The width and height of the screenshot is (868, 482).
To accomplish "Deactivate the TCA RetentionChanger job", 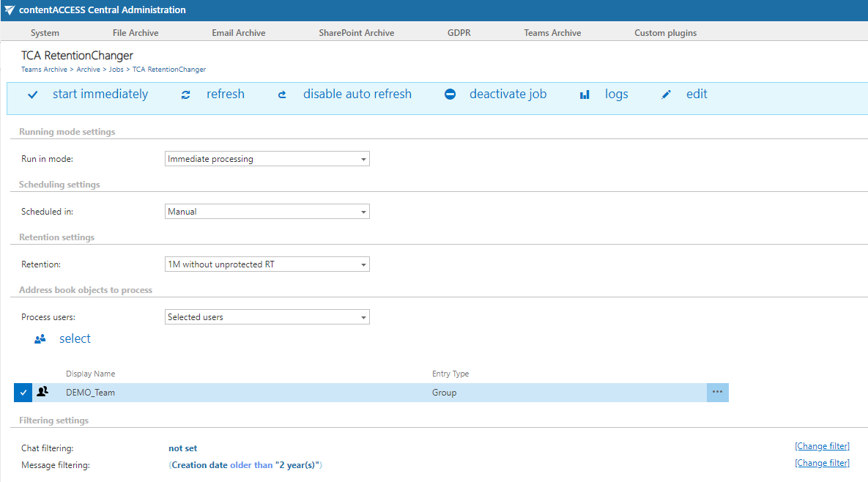I will tap(449, 94).
